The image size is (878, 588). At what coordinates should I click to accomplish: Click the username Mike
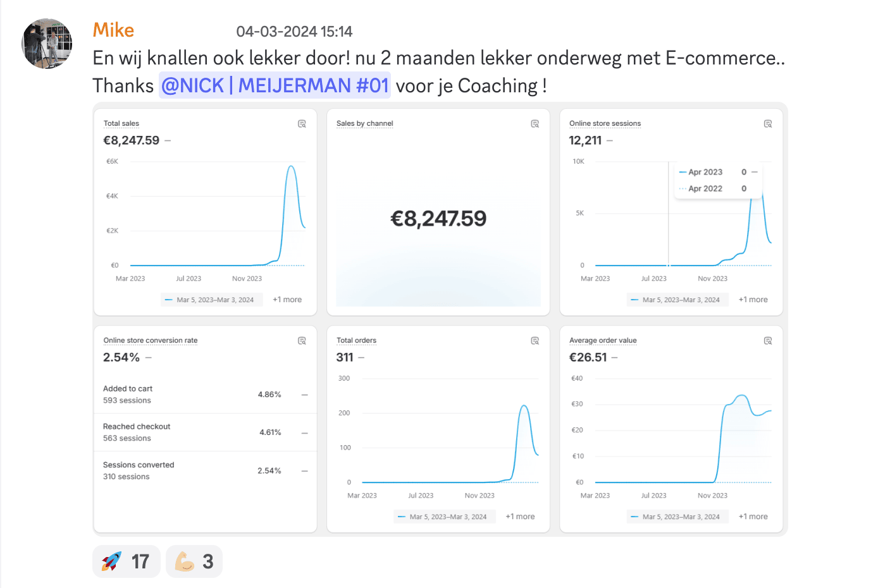113,30
